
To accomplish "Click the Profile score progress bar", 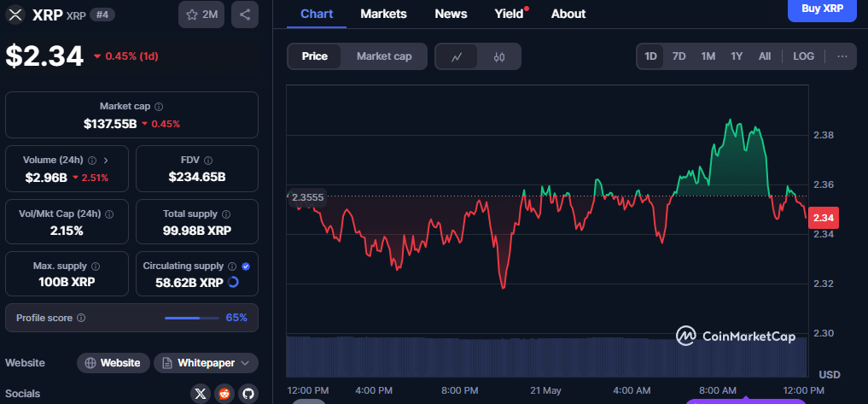I will tap(191, 318).
